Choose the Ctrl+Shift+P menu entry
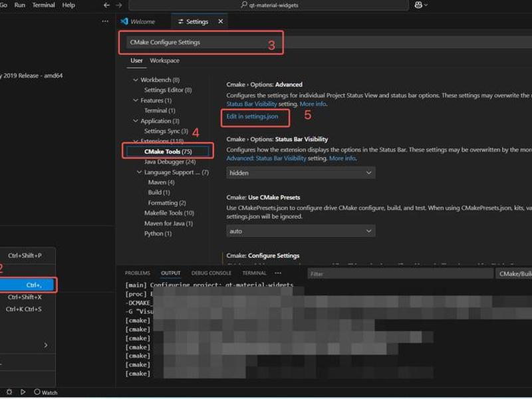 tap(28, 255)
